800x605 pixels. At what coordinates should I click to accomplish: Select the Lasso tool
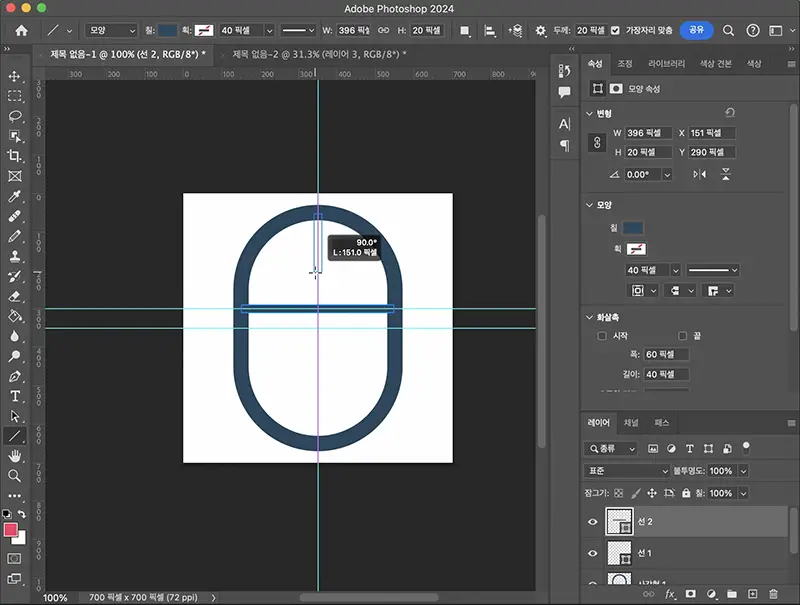(x=14, y=116)
